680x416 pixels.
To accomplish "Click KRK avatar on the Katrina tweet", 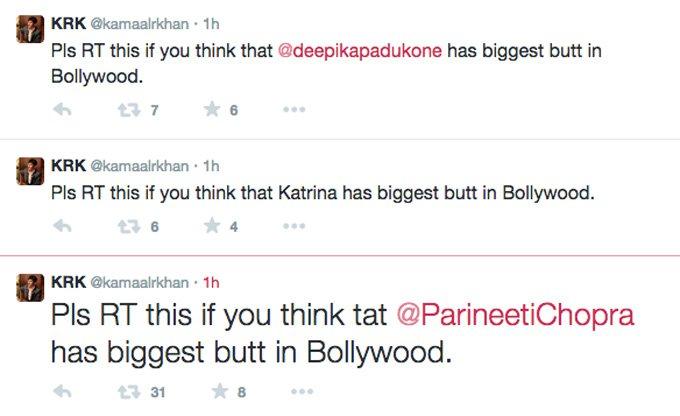I will [x=30, y=171].
